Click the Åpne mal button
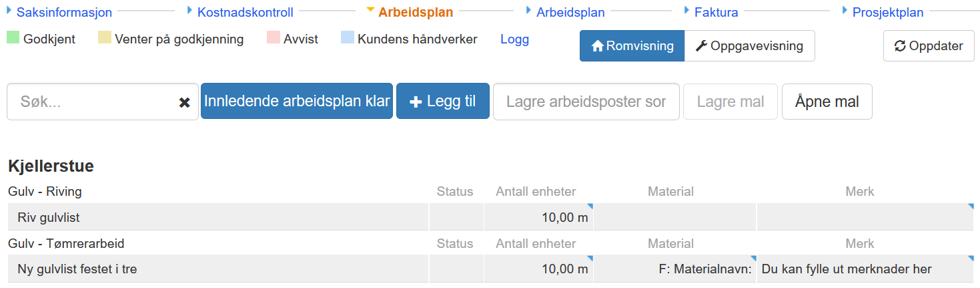The width and height of the screenshot is (980, 288). tap(827, 102)
